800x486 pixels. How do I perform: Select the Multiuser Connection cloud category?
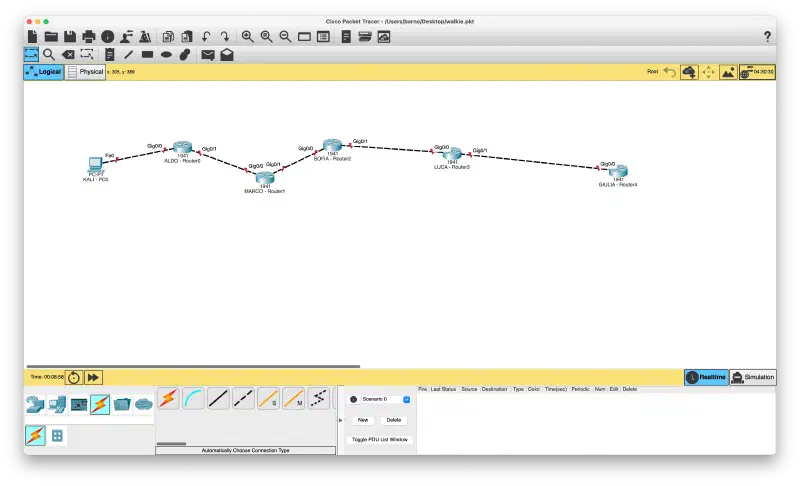(x=144, y=404)
